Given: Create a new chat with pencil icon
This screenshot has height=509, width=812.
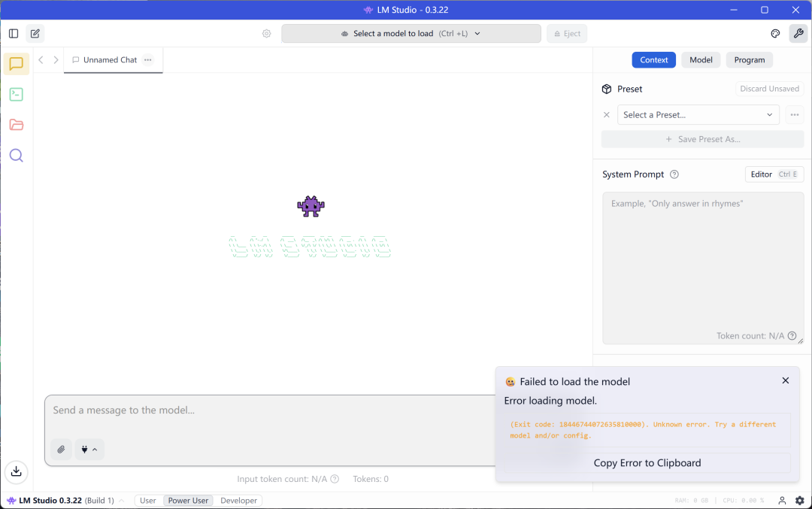Looking at the screenshot, I should pyautogui.click(x=35, y=34).
